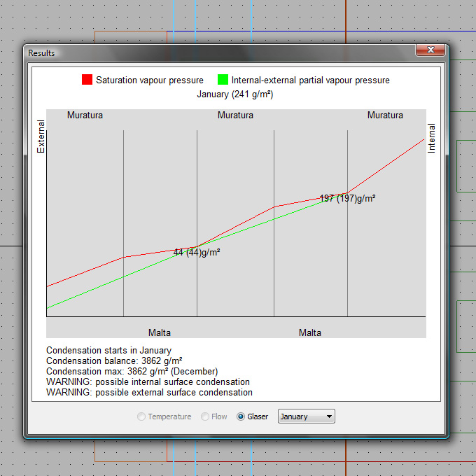Click the internal surface condensation warning
The image size is (476, 476).
pos(148,382)
